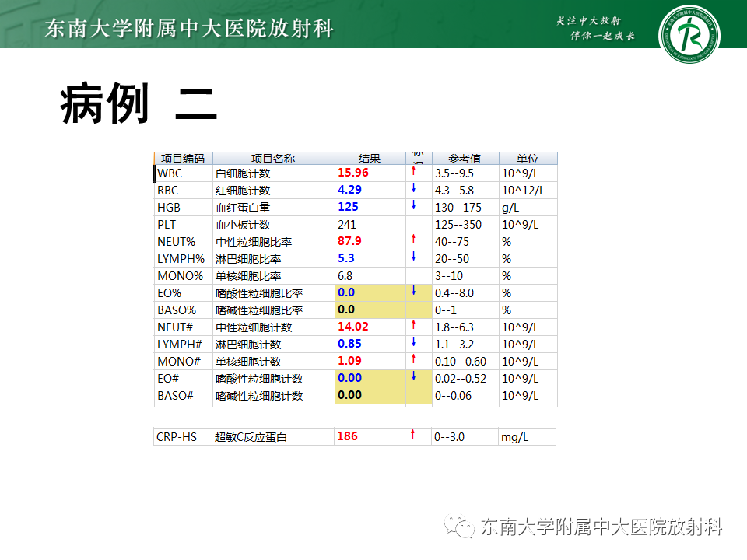
Task: Click the NEUT# result value 14.02
Action: 353,327
